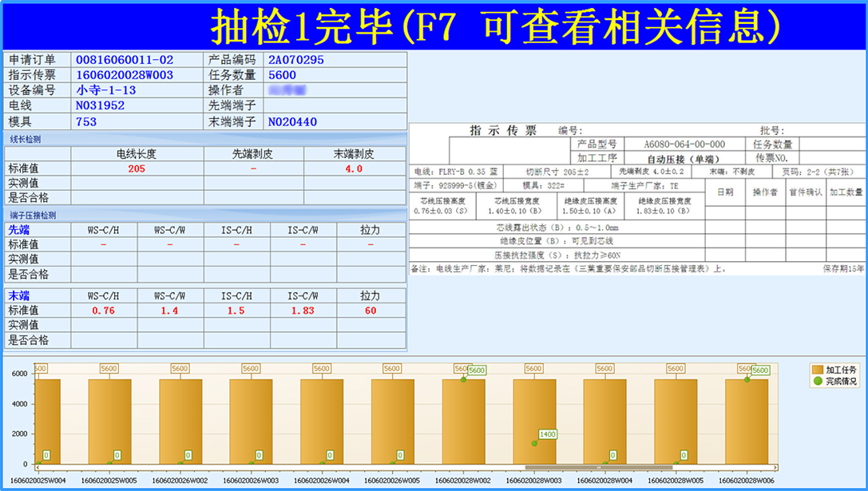The image size is (868, 491).
Task: Click the green 1400 data point in chart
Action: pyautogui.click(x=533, y=443)
